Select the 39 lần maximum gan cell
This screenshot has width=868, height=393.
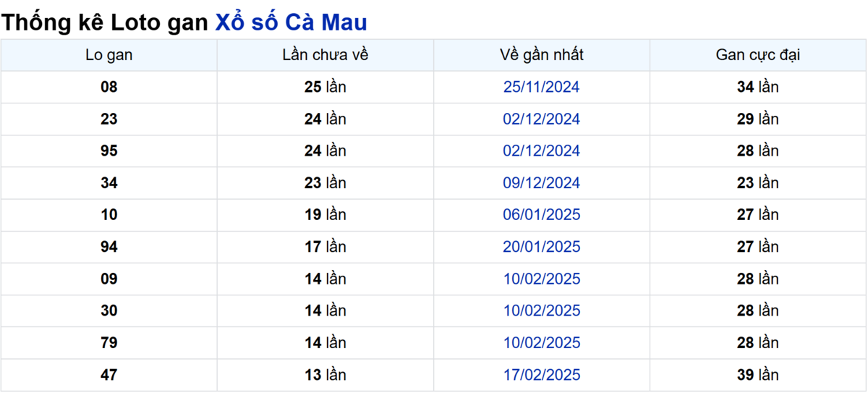(x=758, y=375)
